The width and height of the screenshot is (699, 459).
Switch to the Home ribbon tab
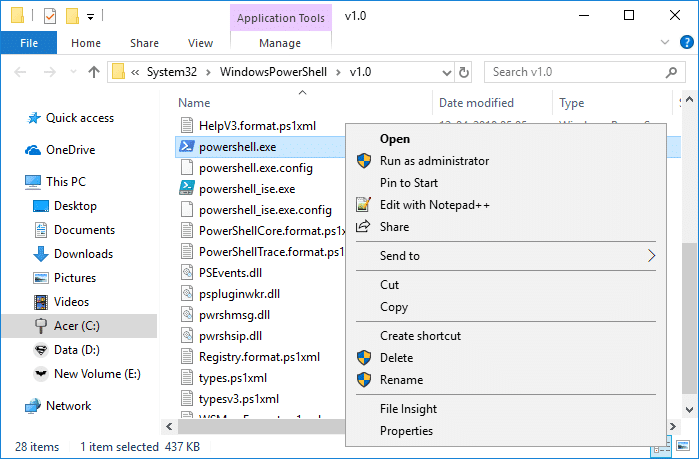[86, 43]
